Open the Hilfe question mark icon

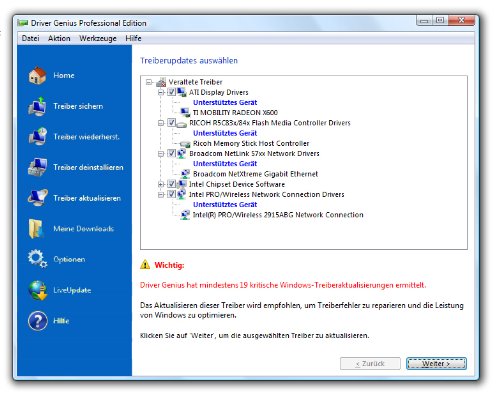tap(38, 321)
